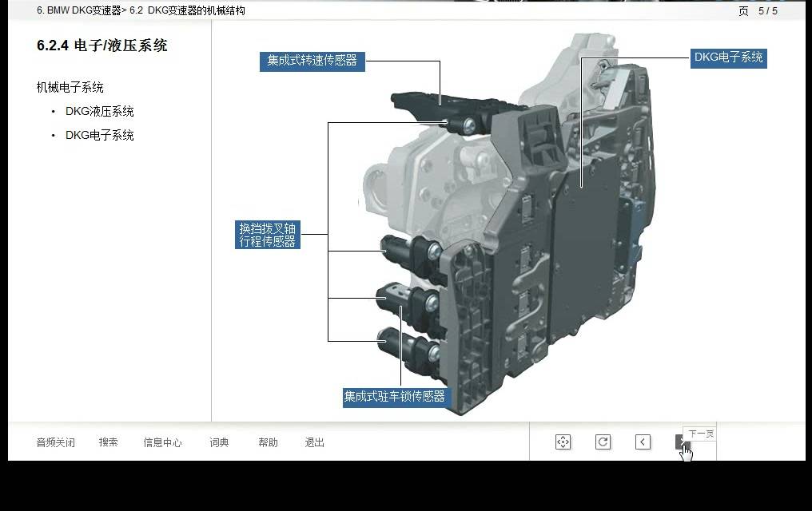
Task: Click heading 6.2.4 电子/液压系统
Action: (x=102, y=46)
